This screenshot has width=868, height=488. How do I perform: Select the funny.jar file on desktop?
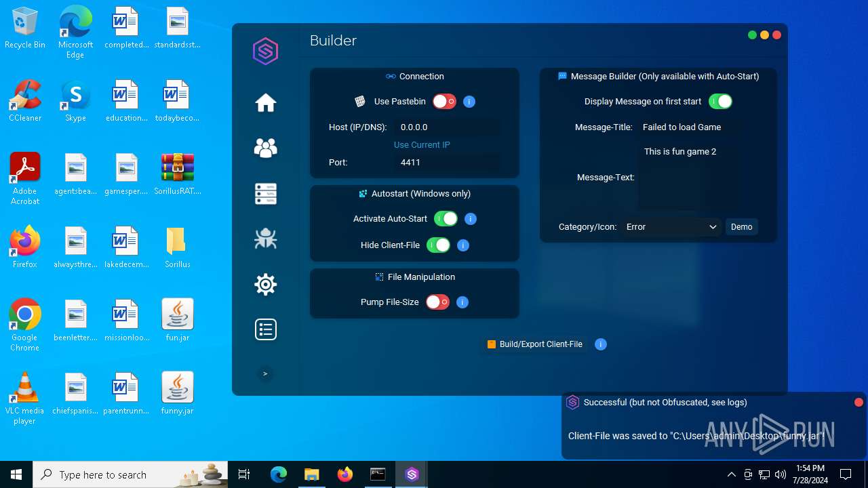coord(178,394)
